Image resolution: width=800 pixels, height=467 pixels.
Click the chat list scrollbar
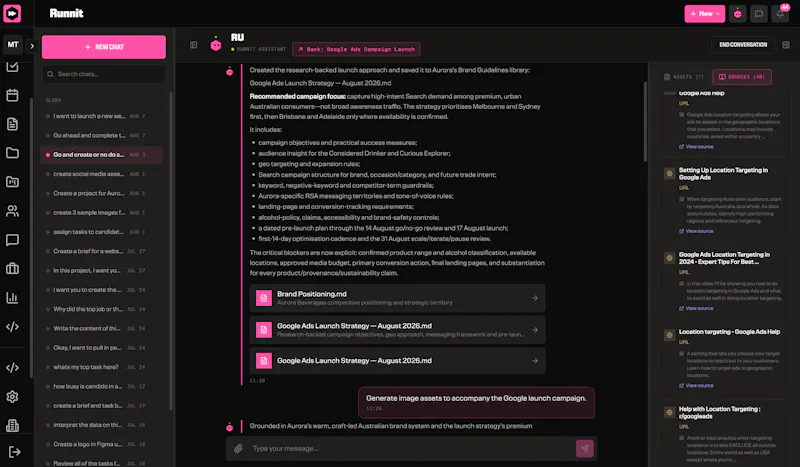pyautogui.click(x=170, y=251)
